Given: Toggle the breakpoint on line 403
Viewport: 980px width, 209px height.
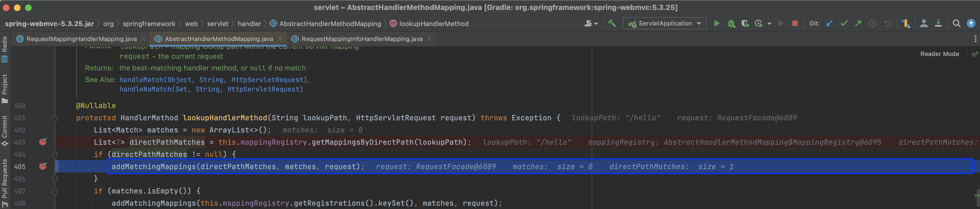Looking at the screenshot, I should tap(43, 142).
